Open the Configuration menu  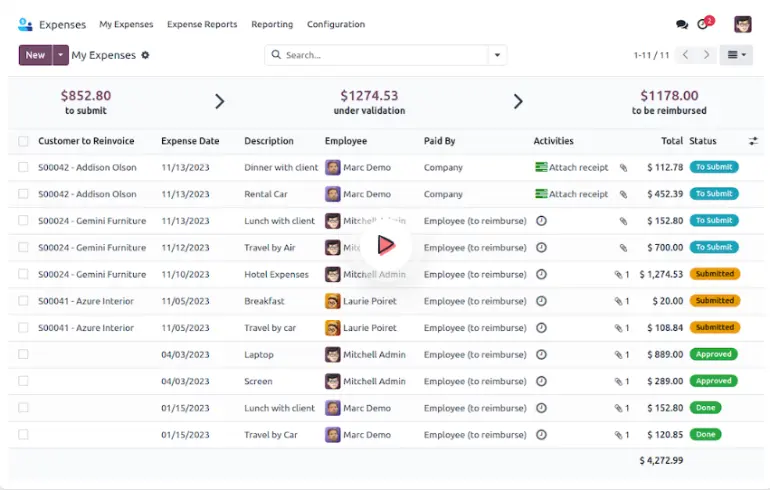(x=335, y=24)
